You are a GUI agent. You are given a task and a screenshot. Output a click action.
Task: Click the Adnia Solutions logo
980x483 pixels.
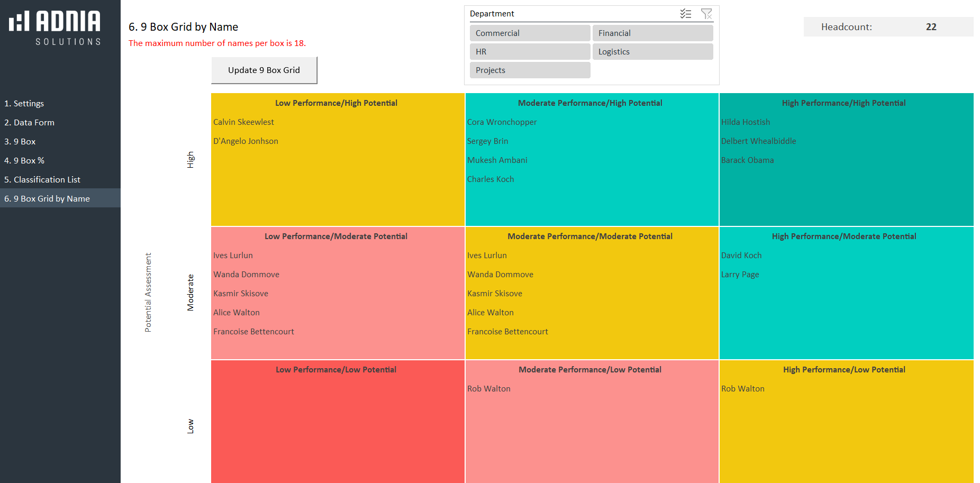click(x=55, y=28)
